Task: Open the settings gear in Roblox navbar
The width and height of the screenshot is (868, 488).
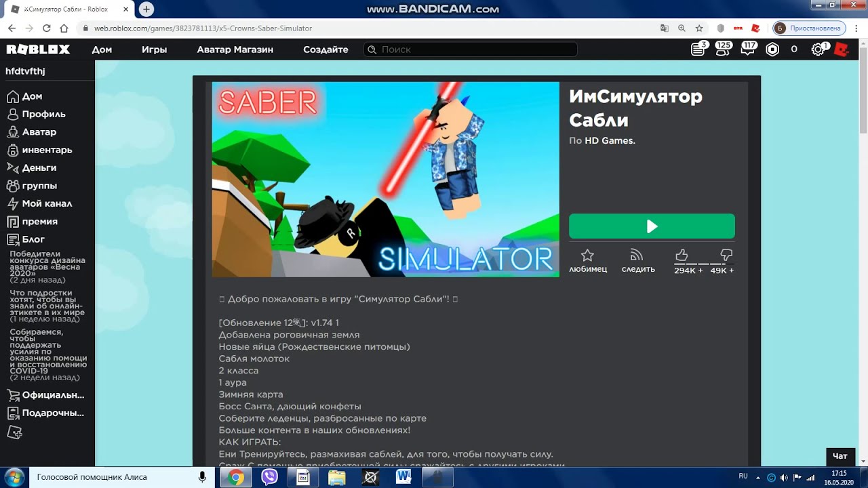Action: coord(818,49)
